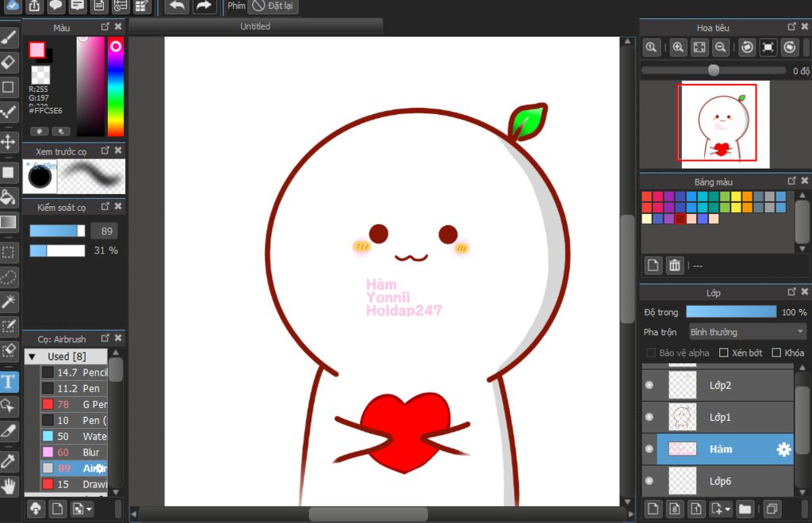Open add layer dropdown at bottom of Lớp panel
This screenshot has height=523, width=812.
[720, 510]
